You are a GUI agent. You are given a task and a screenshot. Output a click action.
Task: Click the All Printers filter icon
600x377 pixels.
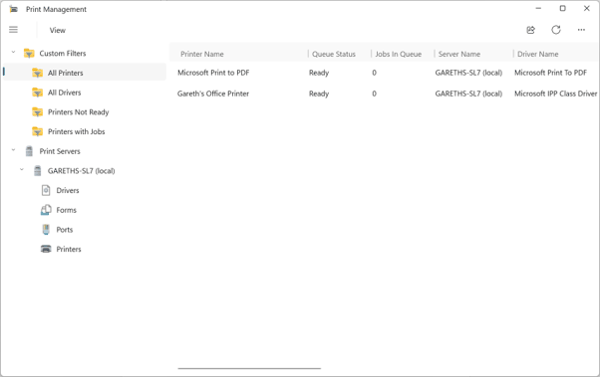tap(38, 73)
